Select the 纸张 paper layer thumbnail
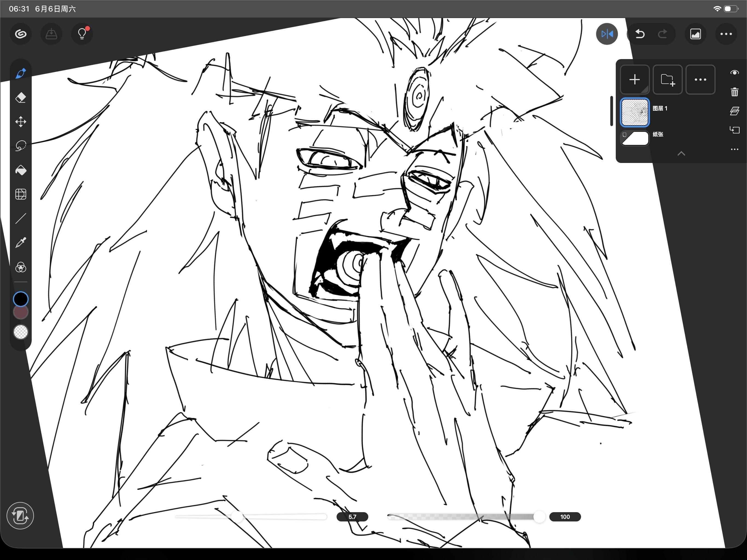Viewport: 747px width, 560px height. pyautogui.click(x=635, y=138)
